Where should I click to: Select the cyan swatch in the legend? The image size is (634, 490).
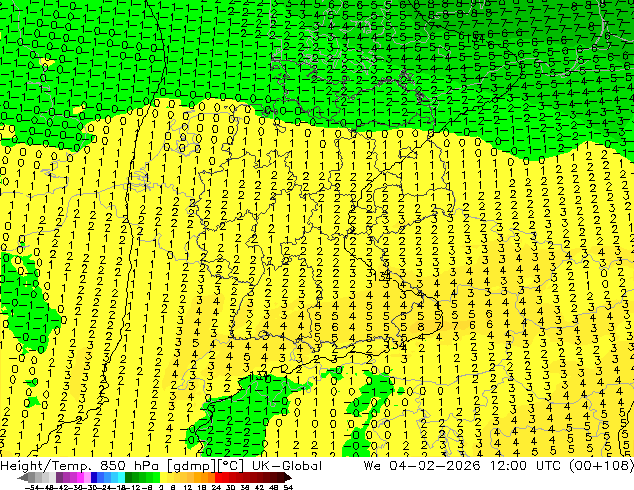tap(121, 478)
